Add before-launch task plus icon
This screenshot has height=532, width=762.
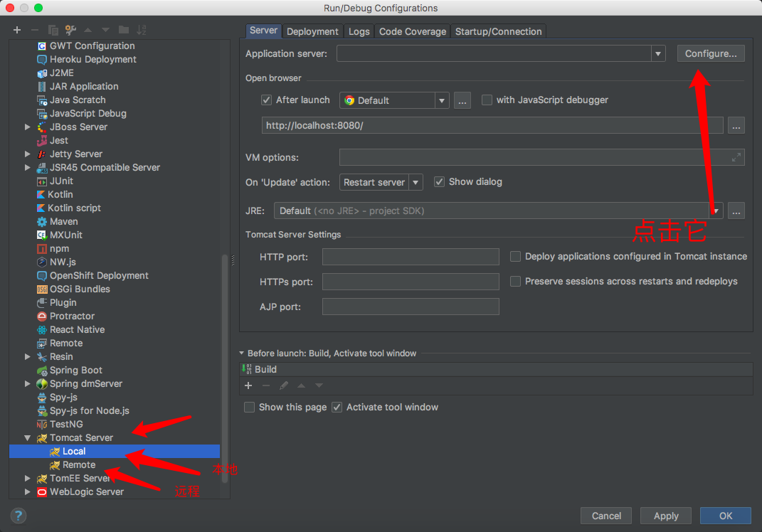click(248, 385)
